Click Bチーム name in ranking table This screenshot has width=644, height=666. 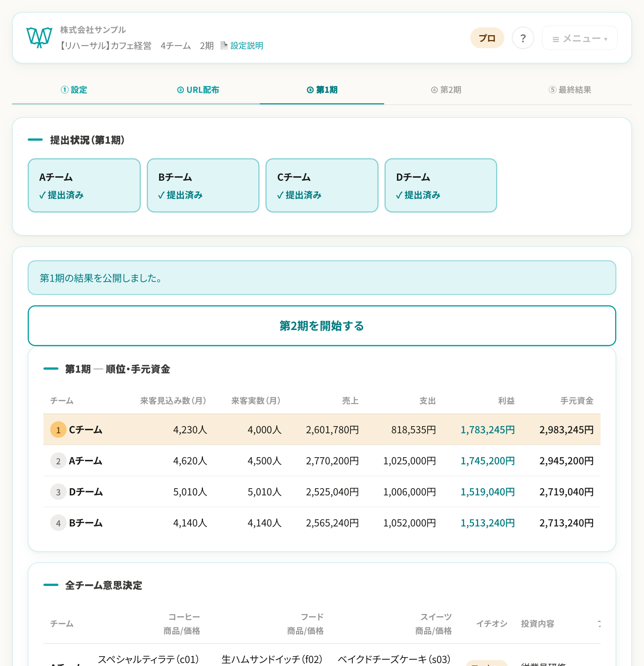[x=86, y=523]
